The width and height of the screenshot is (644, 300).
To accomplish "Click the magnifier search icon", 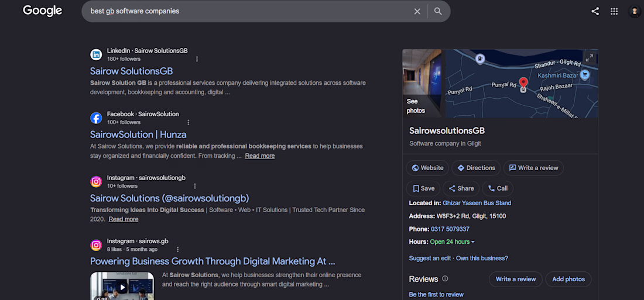I will 439,12.
